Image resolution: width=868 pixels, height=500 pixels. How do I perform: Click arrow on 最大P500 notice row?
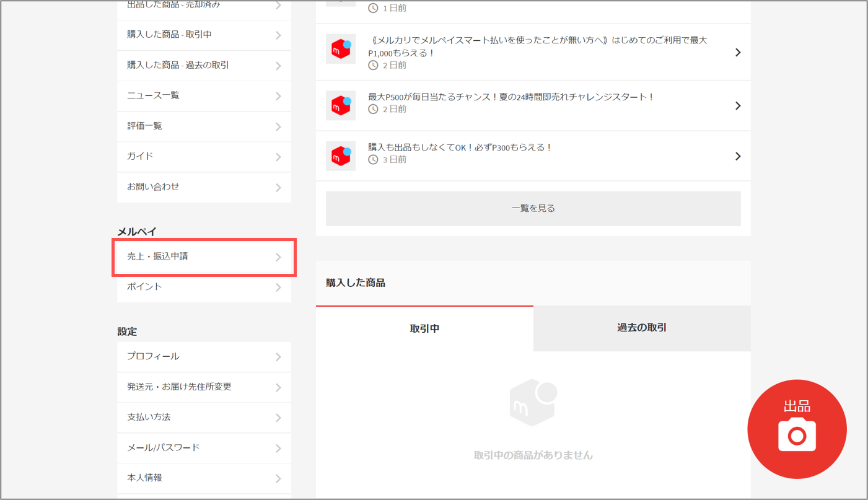(x=737, y=106)
